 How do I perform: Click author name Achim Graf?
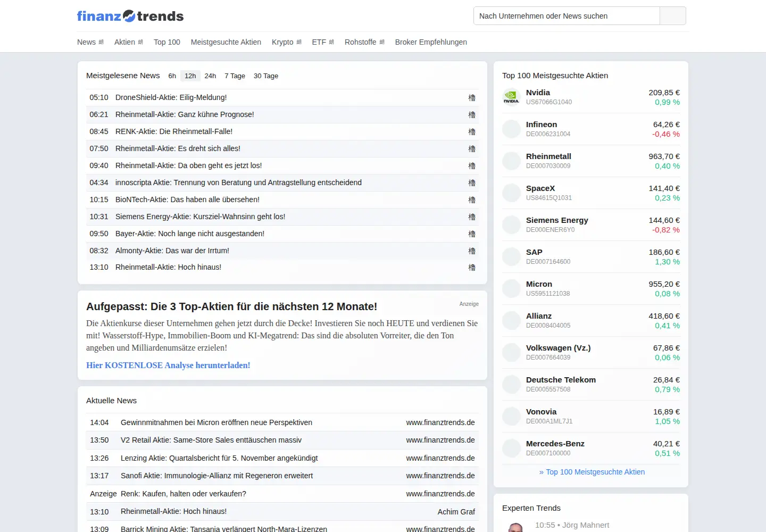(456, 512)
